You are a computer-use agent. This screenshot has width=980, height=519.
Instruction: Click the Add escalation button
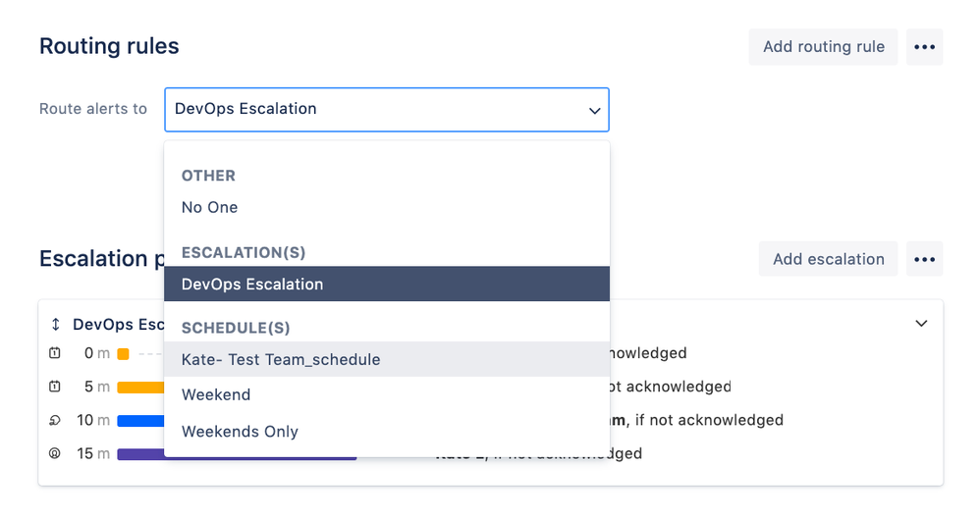tap(828, 259)
